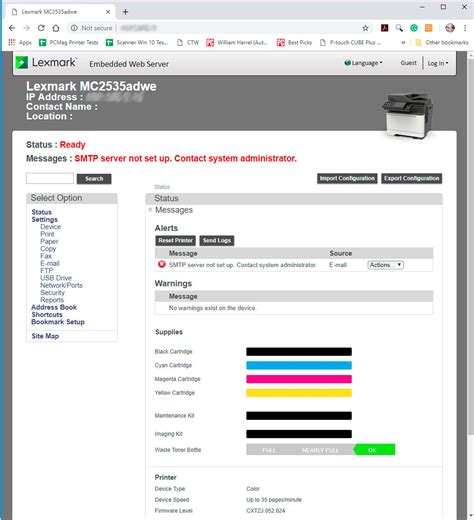
Task: Click the red SMTP error icon
Action: coord(162,264)
